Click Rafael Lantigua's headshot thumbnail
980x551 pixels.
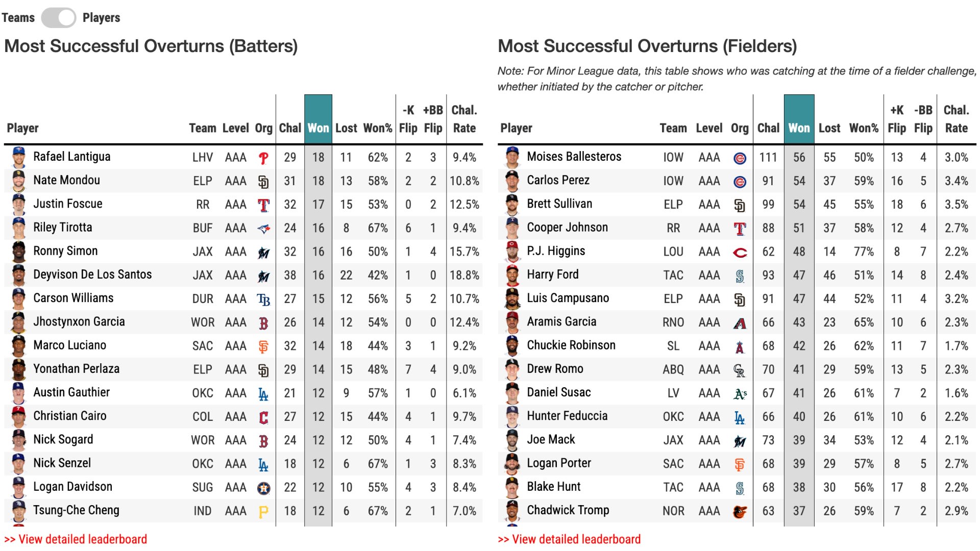point(19,157)
